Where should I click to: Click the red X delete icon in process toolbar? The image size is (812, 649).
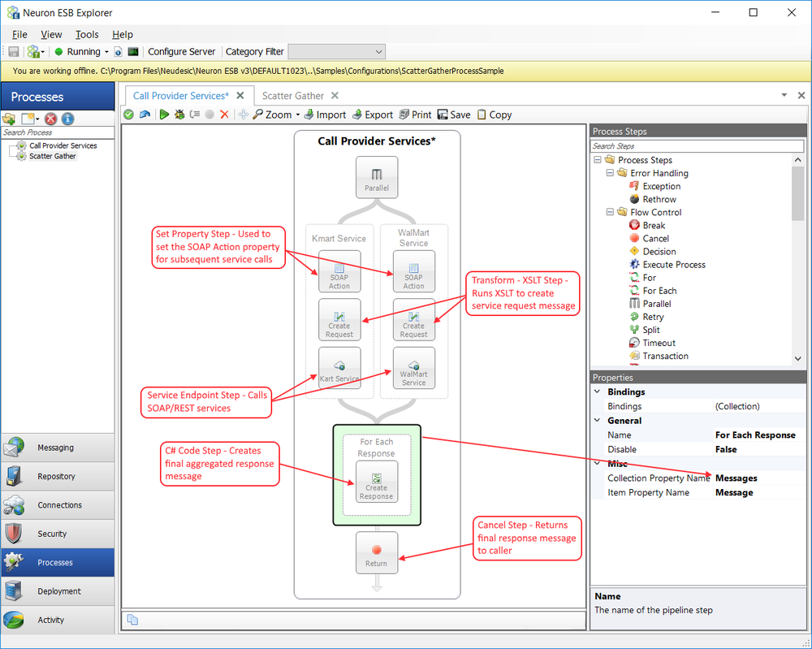[x=224, y=115]
